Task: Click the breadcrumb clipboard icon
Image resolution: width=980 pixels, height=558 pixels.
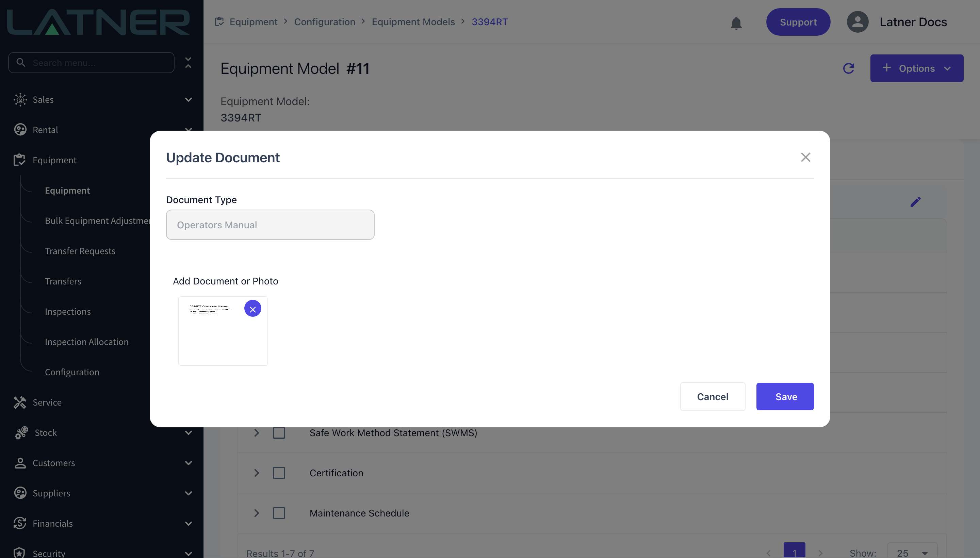Action: tap(219, 22)
